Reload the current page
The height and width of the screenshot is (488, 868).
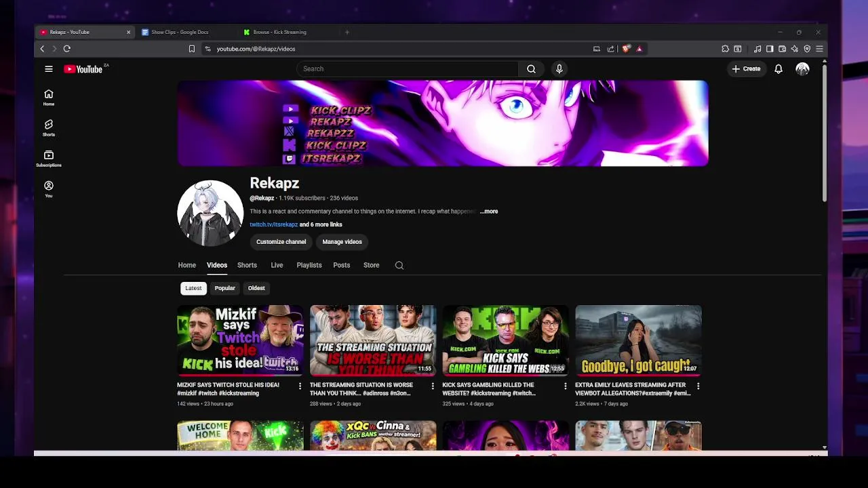(66, 49)
